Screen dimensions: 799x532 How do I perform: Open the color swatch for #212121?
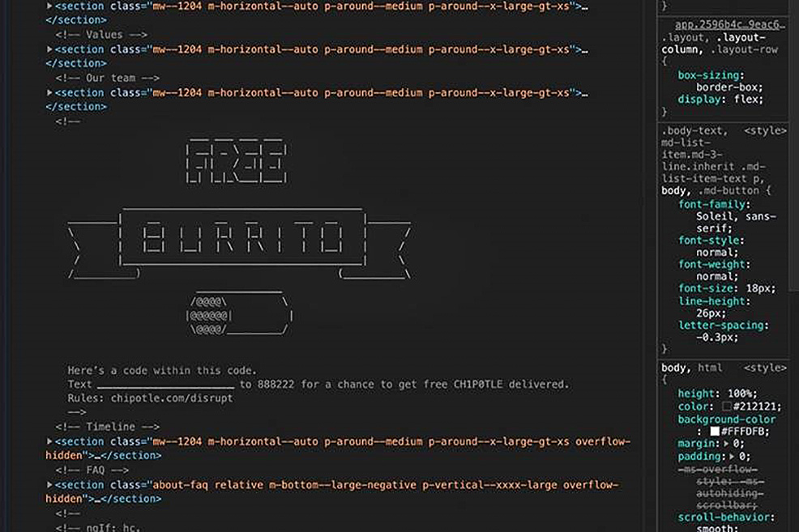pyautogui.click(x=726, y=406)
